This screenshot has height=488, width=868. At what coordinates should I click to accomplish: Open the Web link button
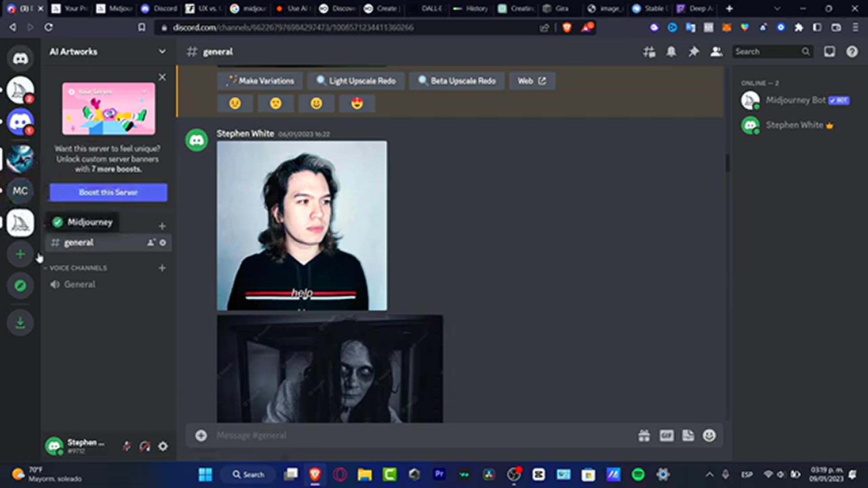pyautogui.click(x=532, y=81)
